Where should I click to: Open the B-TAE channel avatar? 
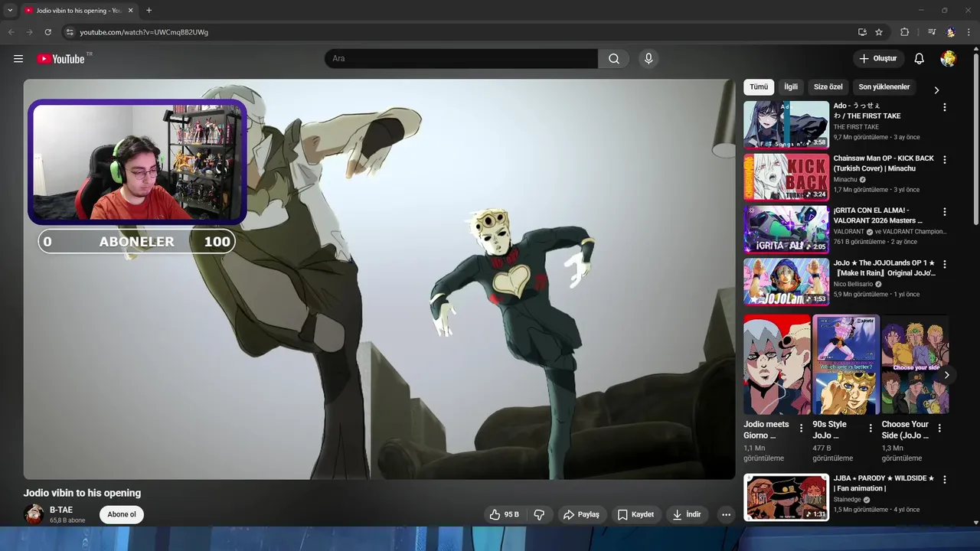34,514
